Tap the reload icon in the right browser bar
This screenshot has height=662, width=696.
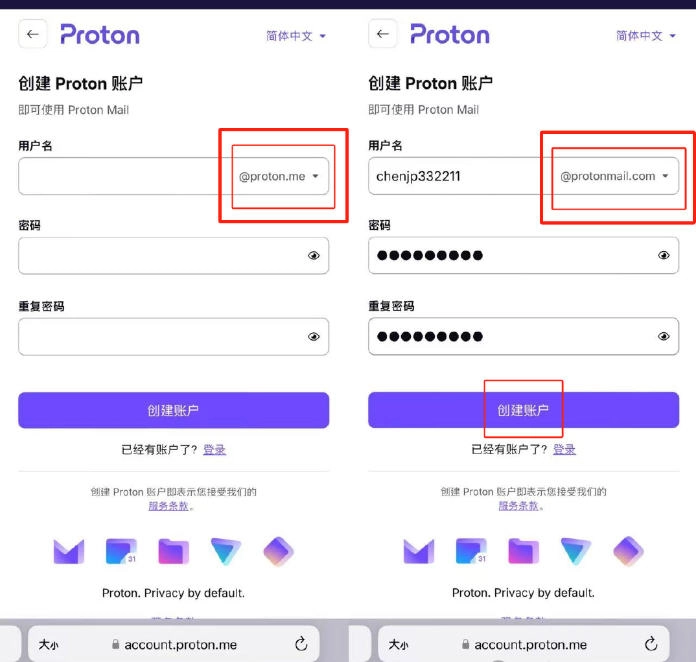(651, 644)
